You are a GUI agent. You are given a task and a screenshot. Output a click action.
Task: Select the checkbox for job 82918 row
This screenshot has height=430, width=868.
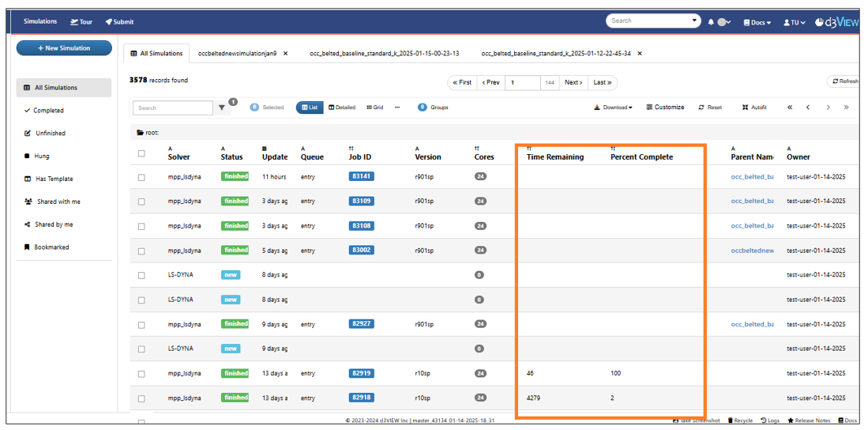[141, 398]
